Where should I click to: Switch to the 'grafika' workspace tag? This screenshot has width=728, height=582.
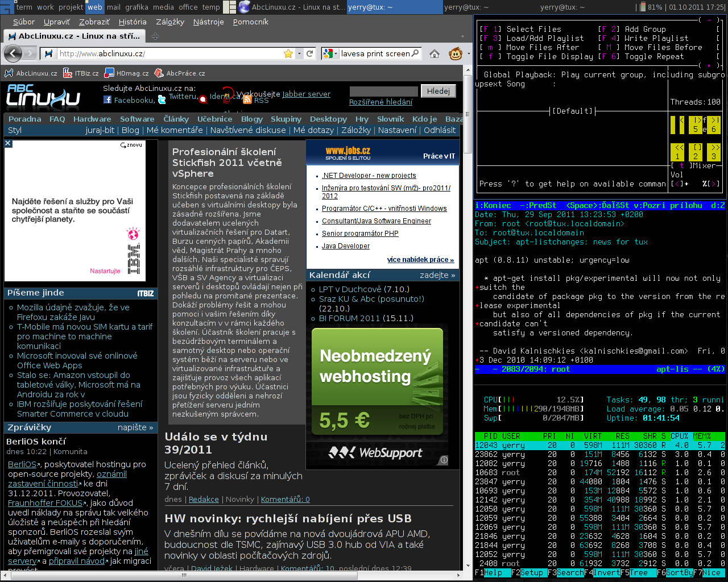click(136, 7)
